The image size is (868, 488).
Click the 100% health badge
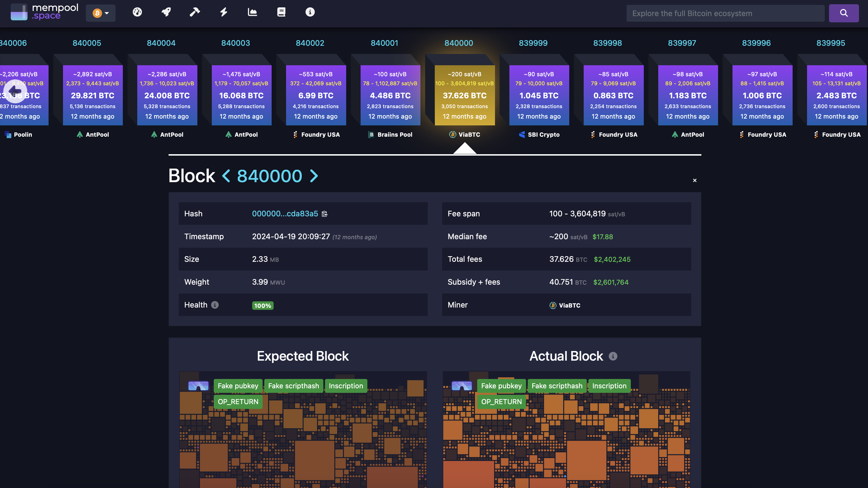pos(263,305)
